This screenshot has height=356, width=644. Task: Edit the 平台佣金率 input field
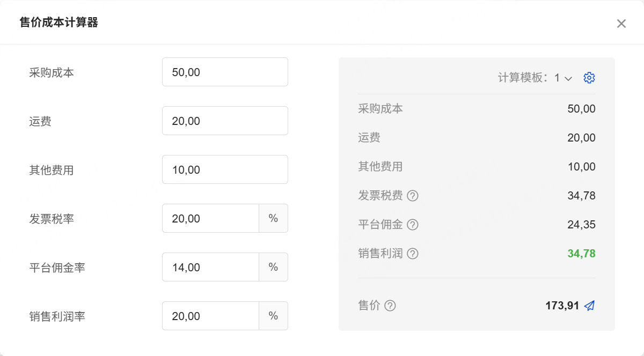click(x=210, y=267)
